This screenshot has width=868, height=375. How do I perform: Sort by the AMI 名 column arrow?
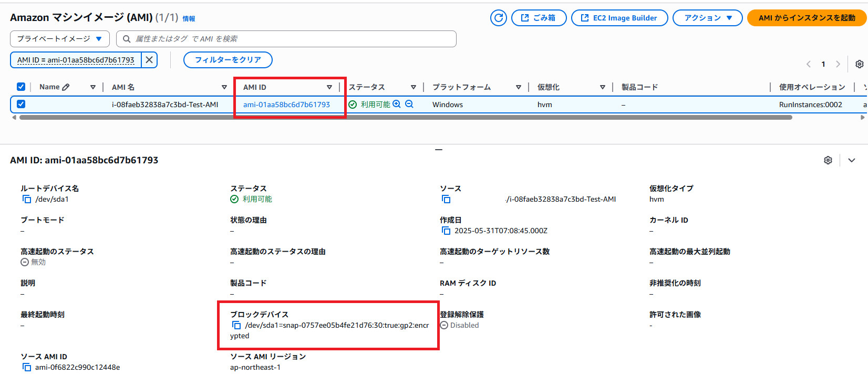point(224,87)
